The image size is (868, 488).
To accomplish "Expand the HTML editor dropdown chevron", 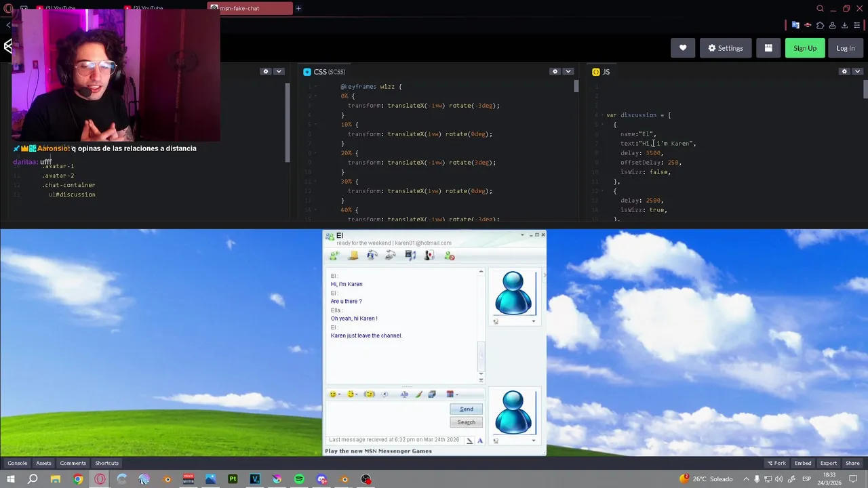I will [279, 71].
